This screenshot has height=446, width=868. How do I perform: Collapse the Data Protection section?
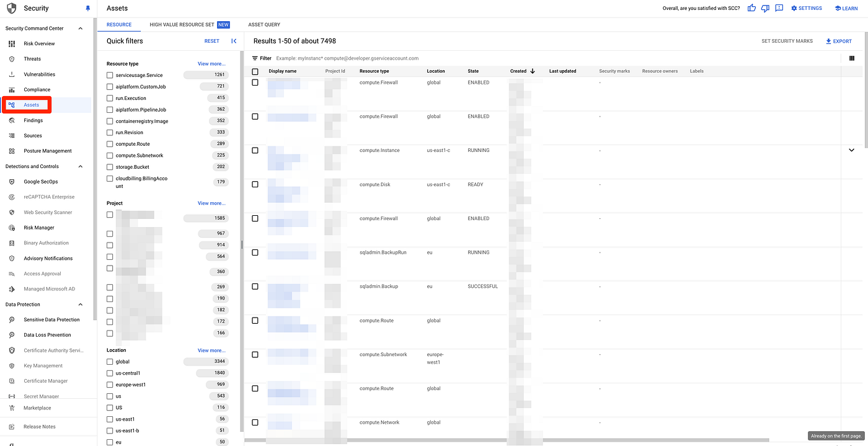80,305
